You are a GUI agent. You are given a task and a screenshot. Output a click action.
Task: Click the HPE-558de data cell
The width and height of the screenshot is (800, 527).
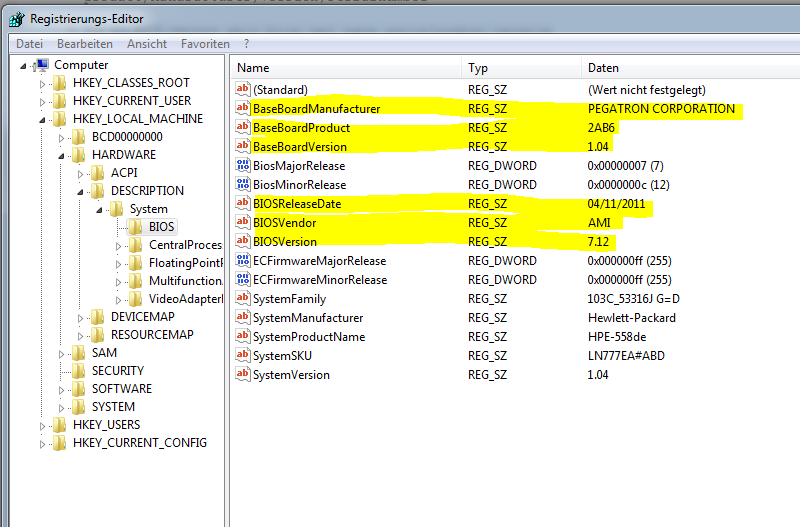(617, 337)
